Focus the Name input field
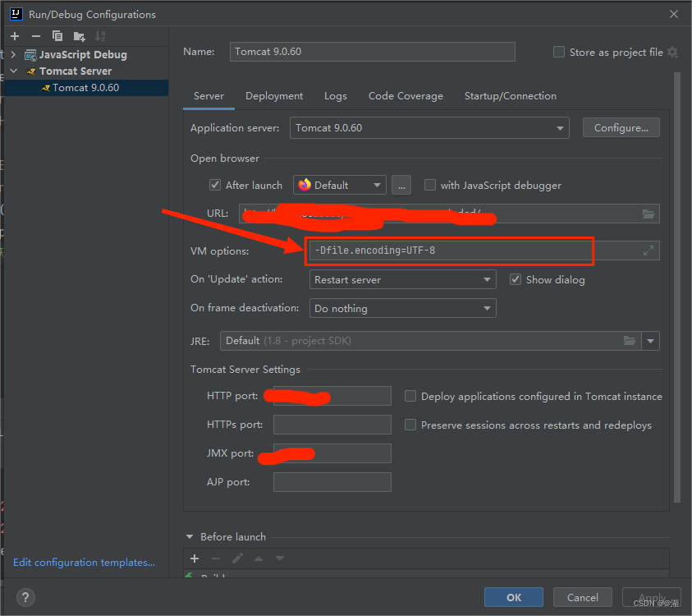 (x=373, y=52)
